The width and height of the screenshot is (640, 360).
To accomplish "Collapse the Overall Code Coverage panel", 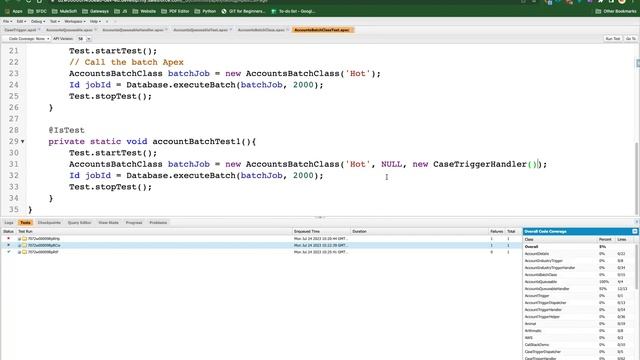I will point(635,231).
